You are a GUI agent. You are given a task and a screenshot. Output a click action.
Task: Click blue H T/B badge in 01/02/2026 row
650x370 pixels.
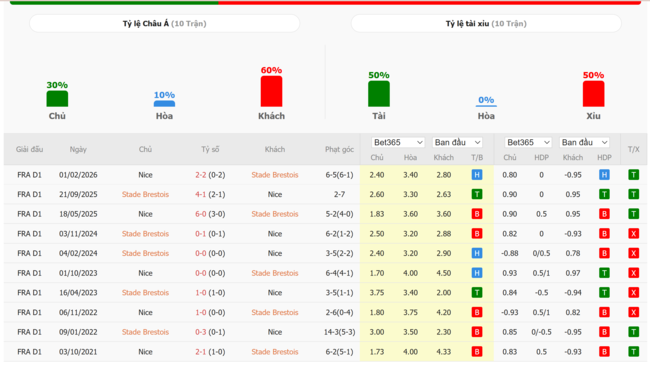tap(477, 175)
